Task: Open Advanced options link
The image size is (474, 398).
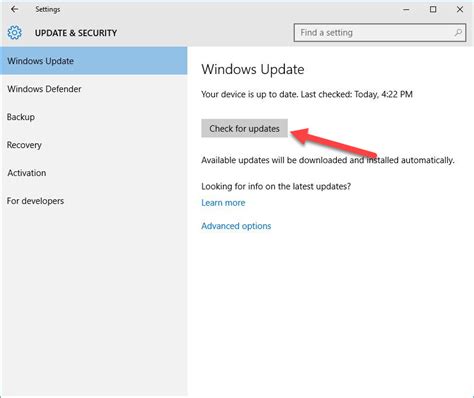Action: tap(236, 226)
